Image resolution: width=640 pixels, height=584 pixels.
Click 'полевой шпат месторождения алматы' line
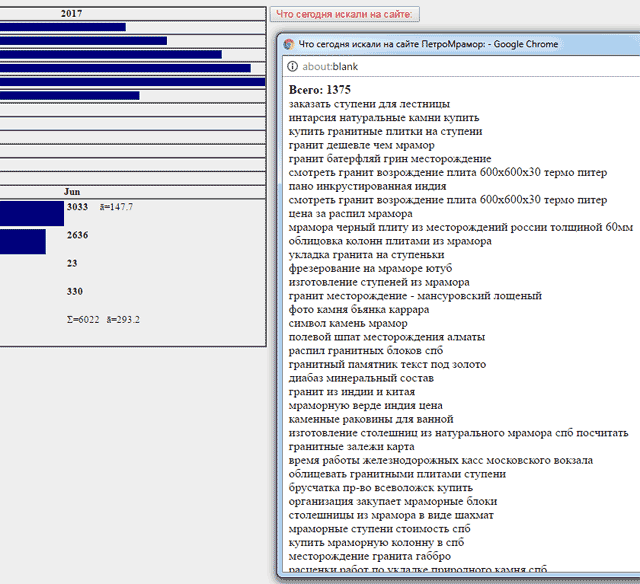[387, 337]
